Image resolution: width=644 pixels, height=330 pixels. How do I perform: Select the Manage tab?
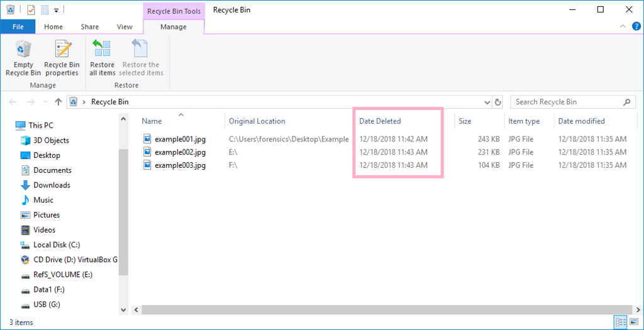174,26
